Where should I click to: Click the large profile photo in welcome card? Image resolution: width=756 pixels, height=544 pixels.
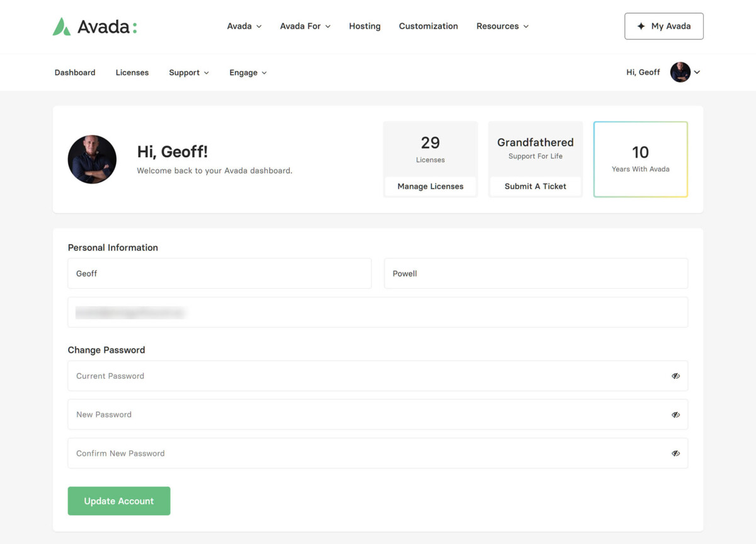[x=92, y=159]
